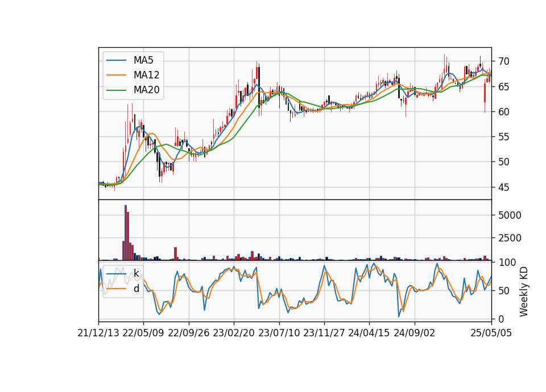Click the volume axis value 2500
The width and height of the screenshot is (546, 392).
point(510,238)
